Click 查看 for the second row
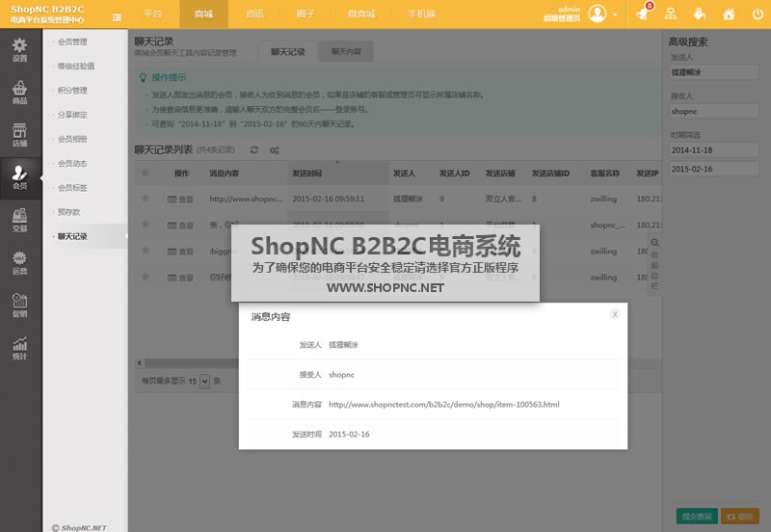This screenshot has width=771, height=532. (180, 226)
